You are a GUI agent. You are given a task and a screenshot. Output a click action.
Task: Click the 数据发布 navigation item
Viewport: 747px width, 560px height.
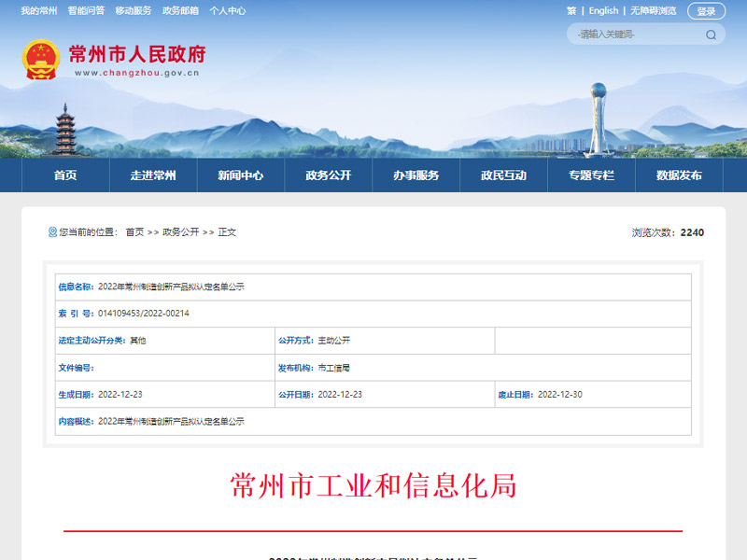click(678, 175)
